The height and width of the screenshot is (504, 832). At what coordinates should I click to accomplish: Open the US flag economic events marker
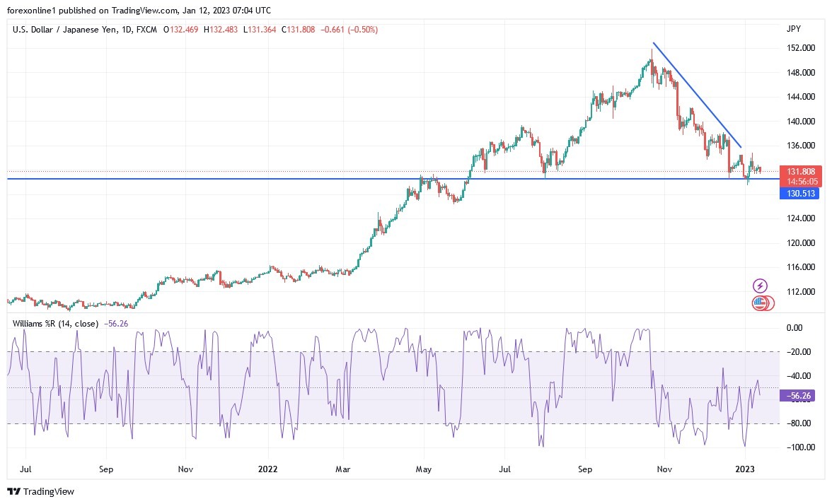758,303
